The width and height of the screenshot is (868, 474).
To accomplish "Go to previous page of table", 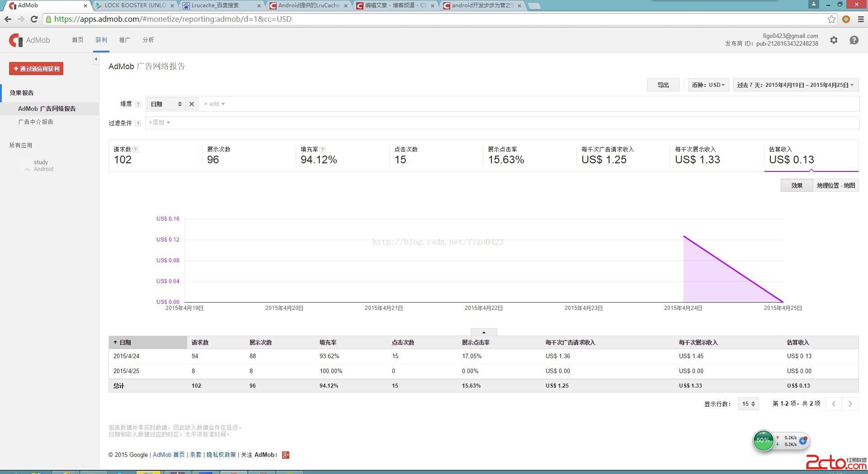I will [834, 403].
